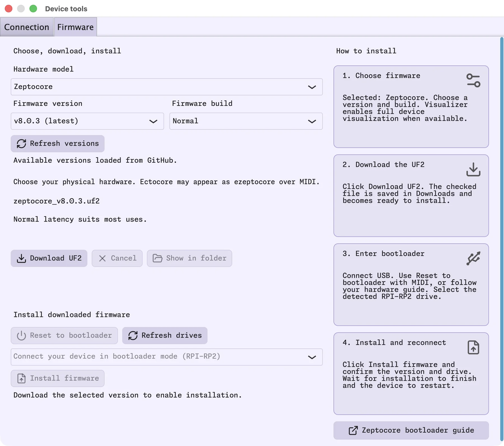Screen dimensions: 504x446
Task: Open the Firmware version dropdown v8.0.3
Action: [87, 121]
